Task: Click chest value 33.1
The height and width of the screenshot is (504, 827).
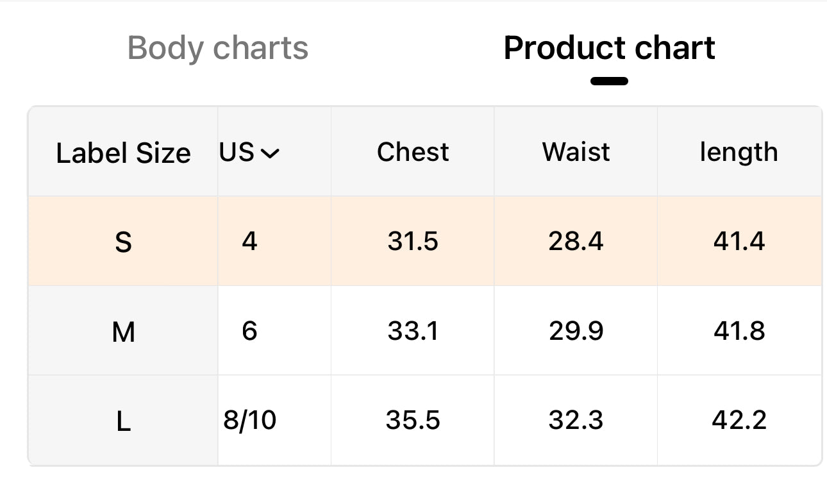Action: click(x=413, y=331)
